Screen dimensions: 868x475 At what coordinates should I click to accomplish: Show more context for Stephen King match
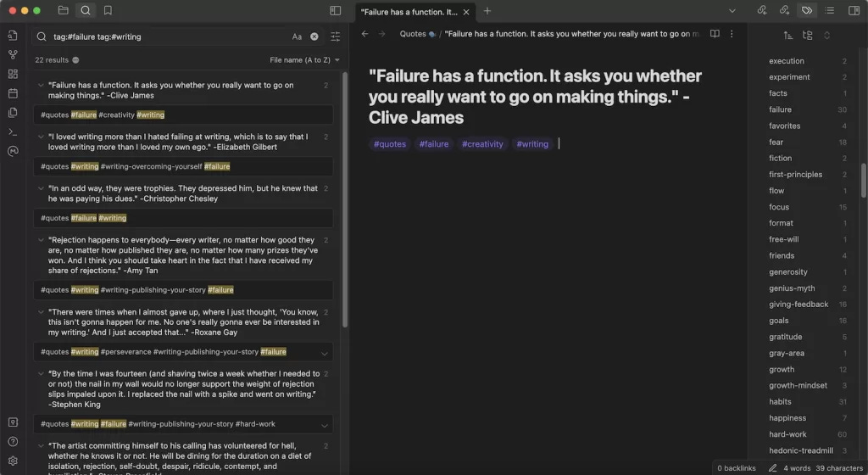[x=325, y=425]
